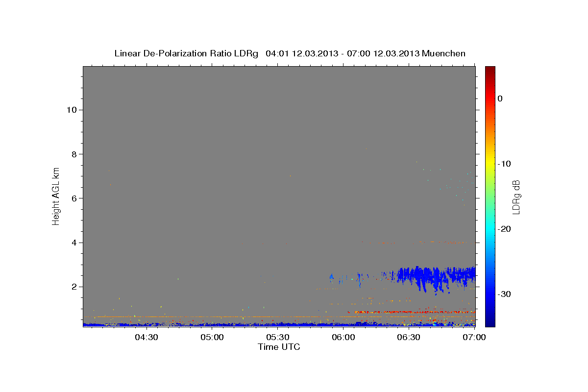Click the Time UTC axis label
This screenshot has height=392, width=588.
(x=279, y=347)
